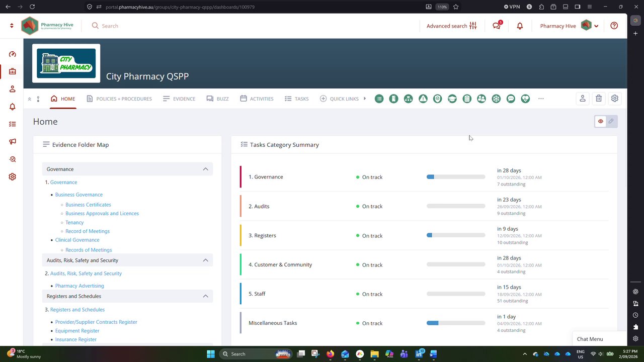The width and height of the screenshot is (644, 362).
Task: Click the Registers progress bar
Action: (456, 235)
